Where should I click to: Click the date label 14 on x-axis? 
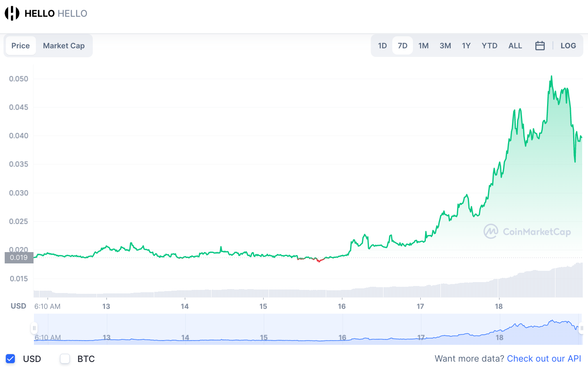coord(185,306)
